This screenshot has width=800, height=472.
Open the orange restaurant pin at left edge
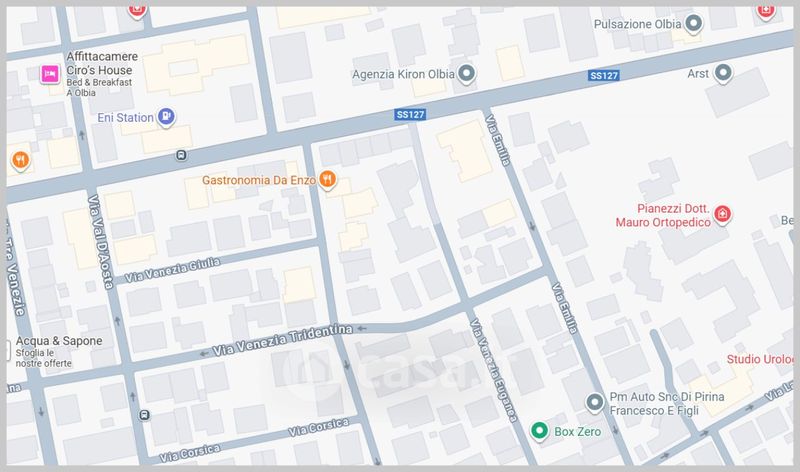[20, 161]
